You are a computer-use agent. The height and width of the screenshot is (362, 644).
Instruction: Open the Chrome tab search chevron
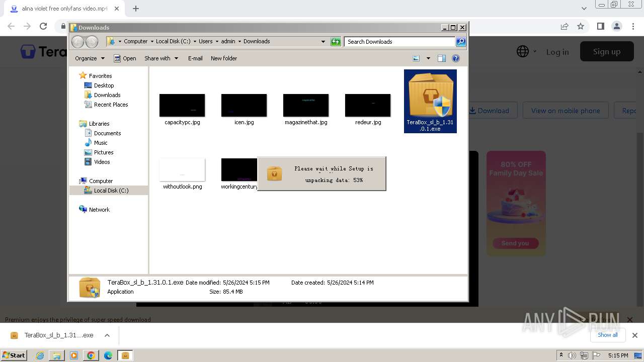click(584, 9)
